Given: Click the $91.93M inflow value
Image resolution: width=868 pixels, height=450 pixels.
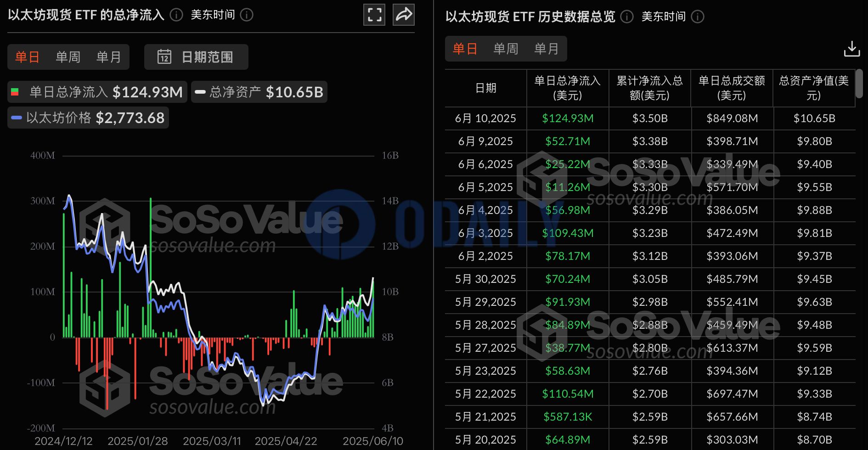Looking at the screenshot, I should pos(568,302).
